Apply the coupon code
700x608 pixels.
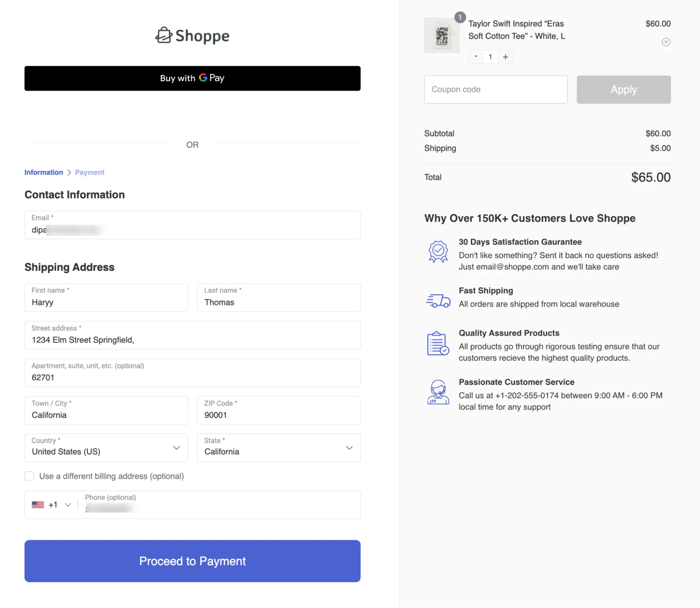click(624, 89)
